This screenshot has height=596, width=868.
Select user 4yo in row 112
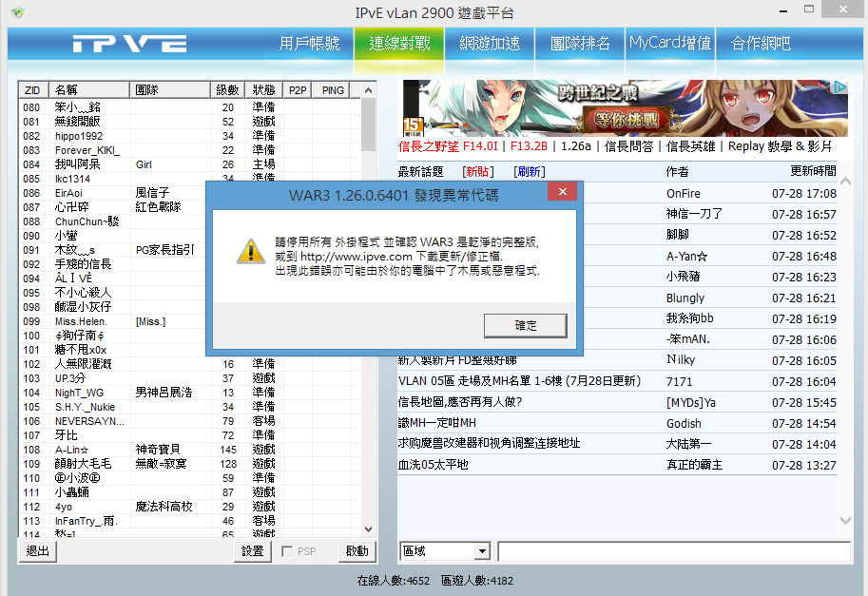[x=190, y=507]
